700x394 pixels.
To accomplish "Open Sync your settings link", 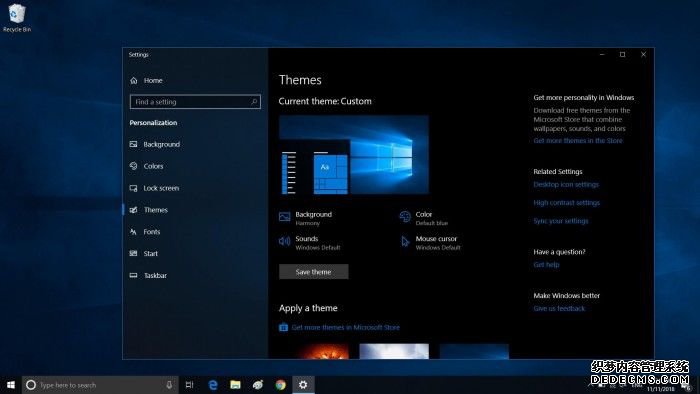I will click(x=561, y=221).
